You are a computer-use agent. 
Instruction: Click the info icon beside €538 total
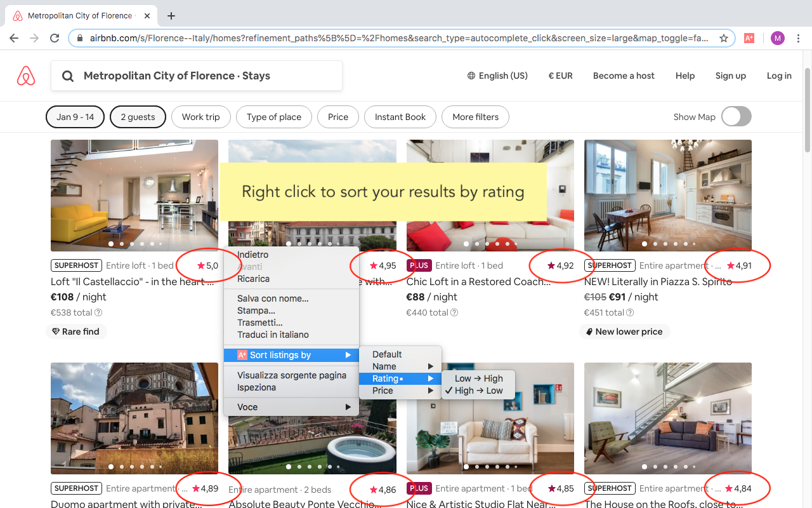[98, 312]
